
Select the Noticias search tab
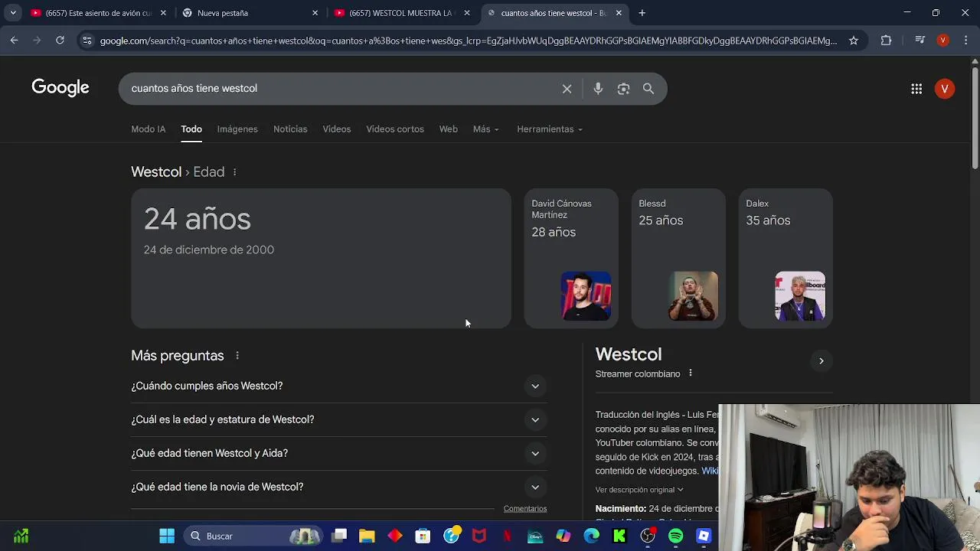pyautogui.click(x=290, y=129)
